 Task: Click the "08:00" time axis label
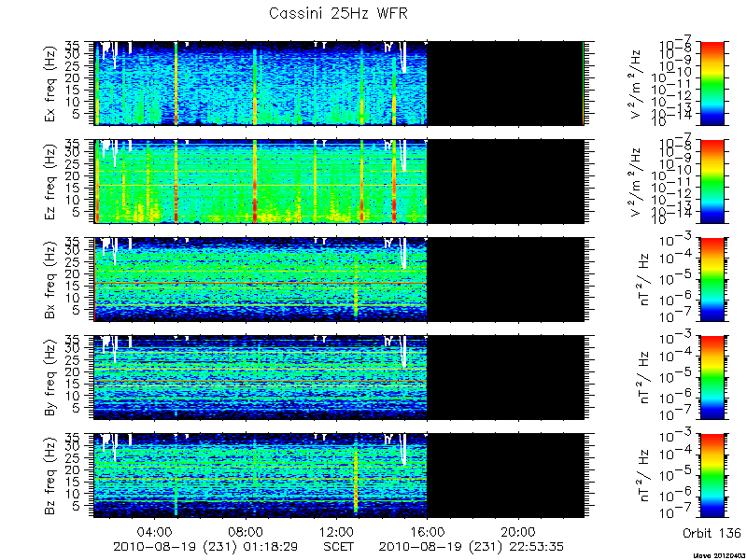pyautogui.click(x=246, y=531)
